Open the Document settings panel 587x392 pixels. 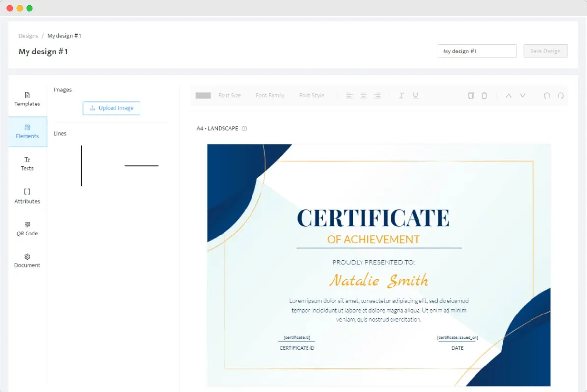pyautogui.click(x=27, y=261)
